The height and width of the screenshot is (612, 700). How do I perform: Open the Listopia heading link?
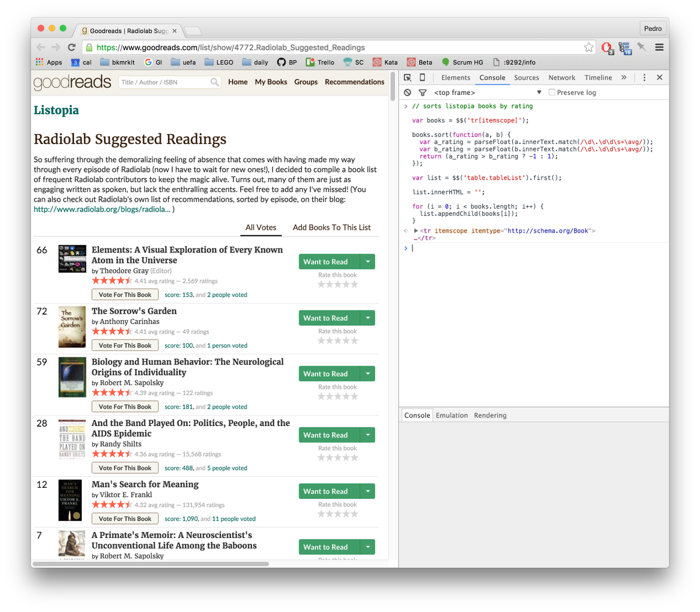coord(57,110)
